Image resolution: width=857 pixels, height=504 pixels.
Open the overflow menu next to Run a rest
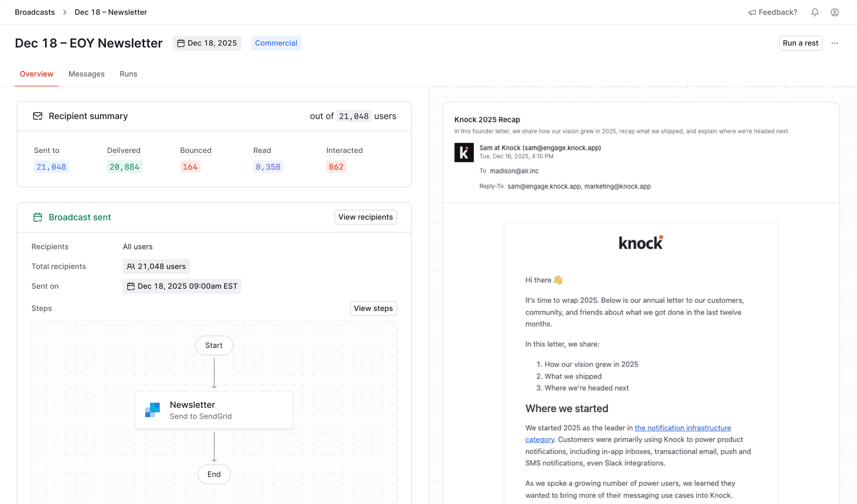pyautogui.click(x=835, y=43)
